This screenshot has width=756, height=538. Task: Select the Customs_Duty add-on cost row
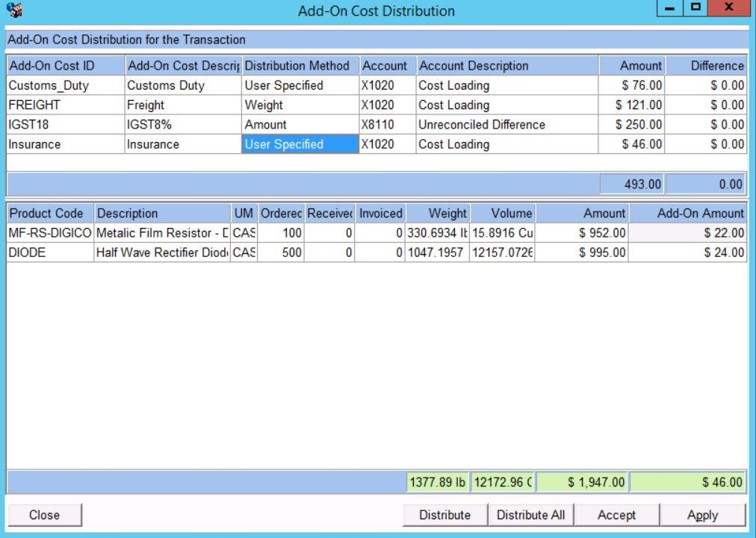(x=65, y=86)
